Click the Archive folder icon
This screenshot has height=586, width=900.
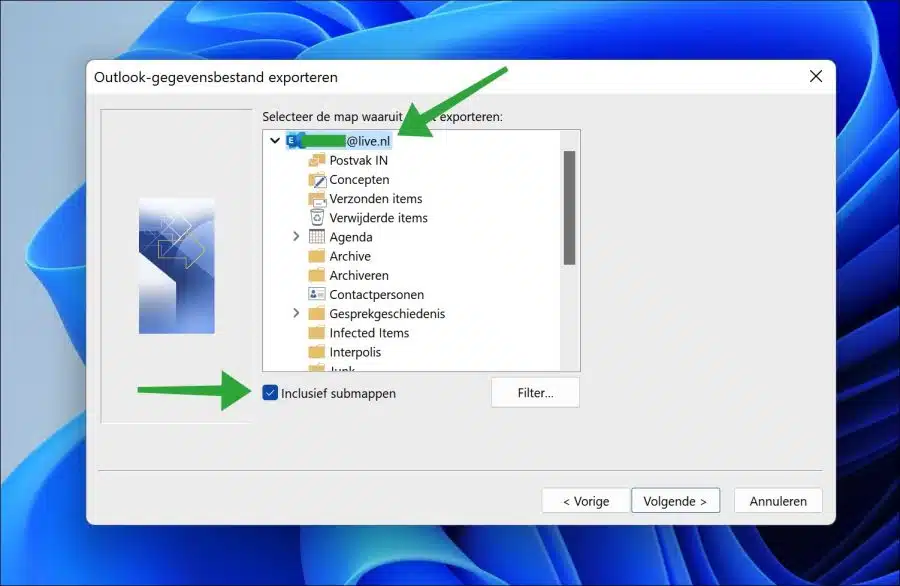317,256
